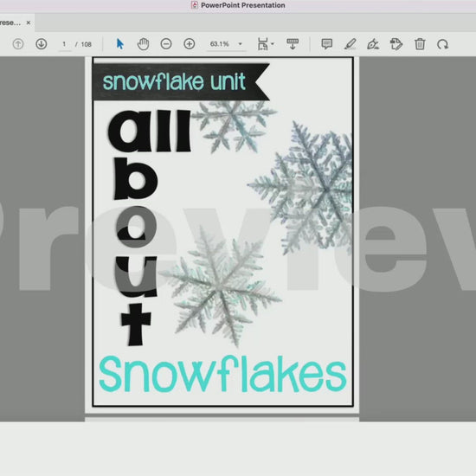The width and height of the screenshot is (476, 476).
Task: Click the snowflake unit cover page
Action: coord(222,232)
